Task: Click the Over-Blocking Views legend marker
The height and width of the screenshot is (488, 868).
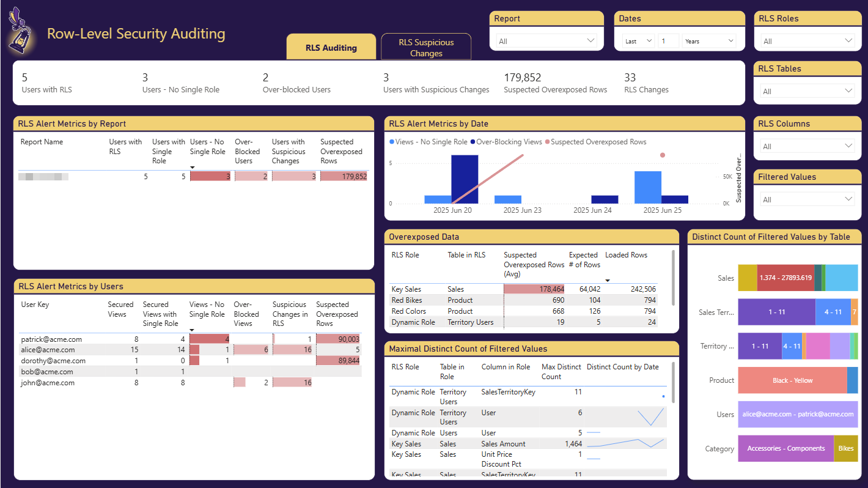Action: coord(473,142)
